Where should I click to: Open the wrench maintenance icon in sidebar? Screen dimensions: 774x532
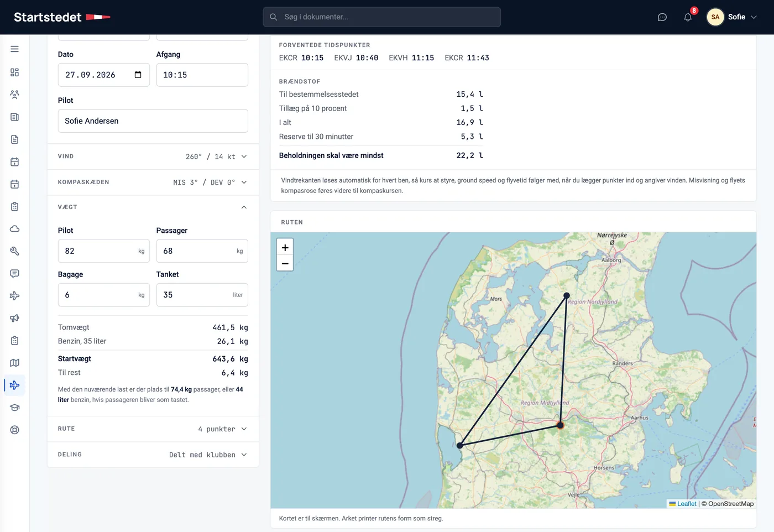coord(15,251)
